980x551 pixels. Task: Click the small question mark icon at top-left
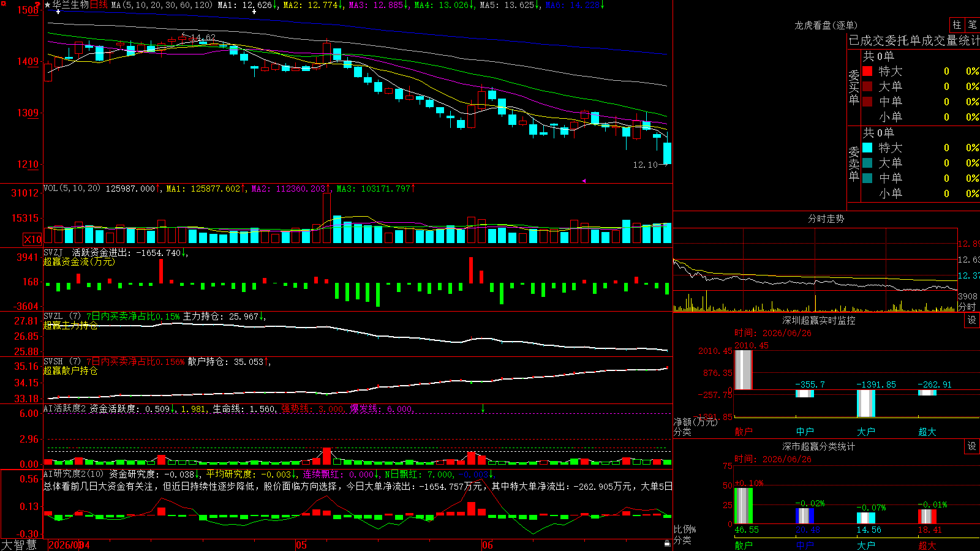[x=37, y=4]
